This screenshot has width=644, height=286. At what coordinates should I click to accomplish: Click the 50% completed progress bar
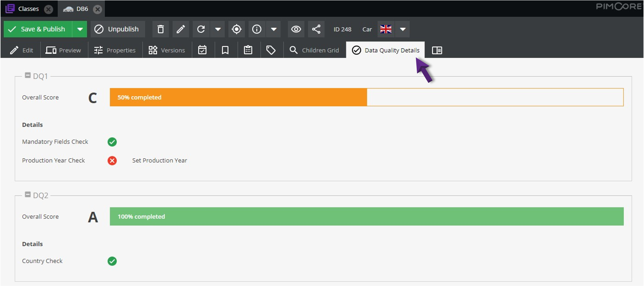point(238,97)
